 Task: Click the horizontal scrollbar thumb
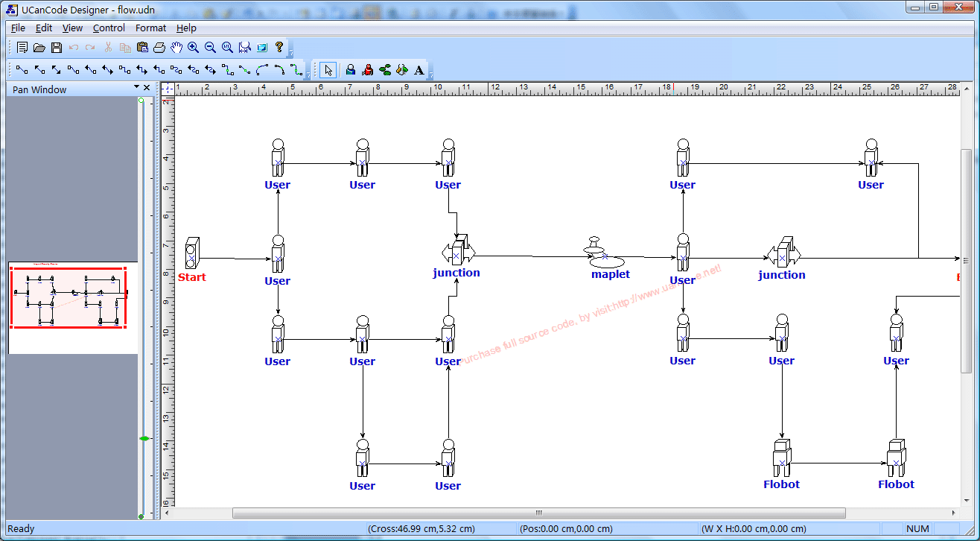click(538, 513)
